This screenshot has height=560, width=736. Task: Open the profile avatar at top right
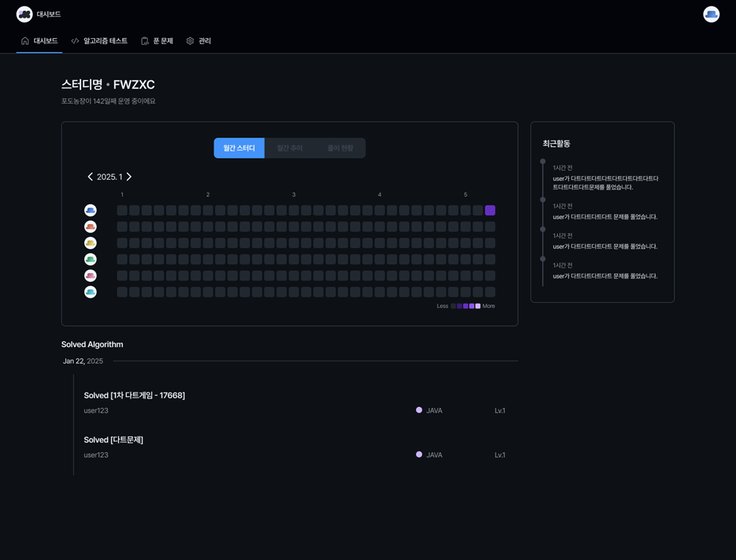click(x=711, y=14)
